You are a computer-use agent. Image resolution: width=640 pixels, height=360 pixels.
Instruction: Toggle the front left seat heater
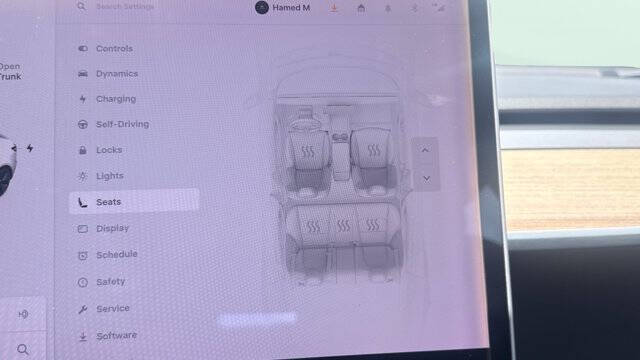308,152
